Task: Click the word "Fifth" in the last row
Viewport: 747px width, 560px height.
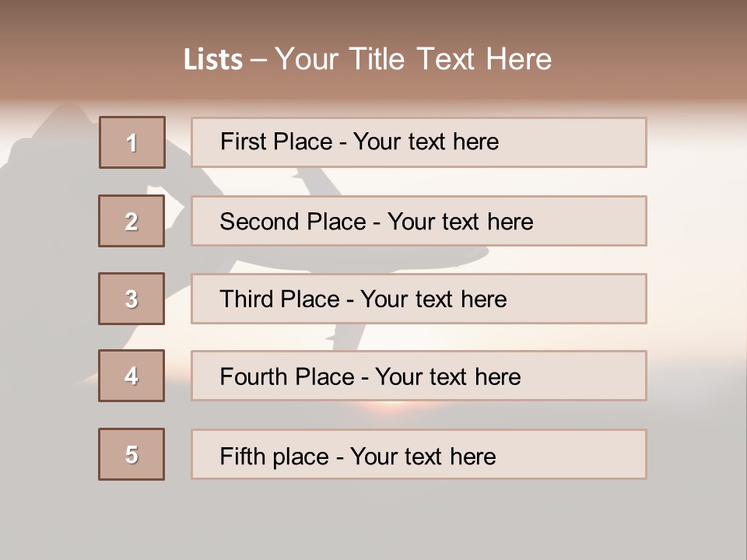Action: [x=242, y=456]
